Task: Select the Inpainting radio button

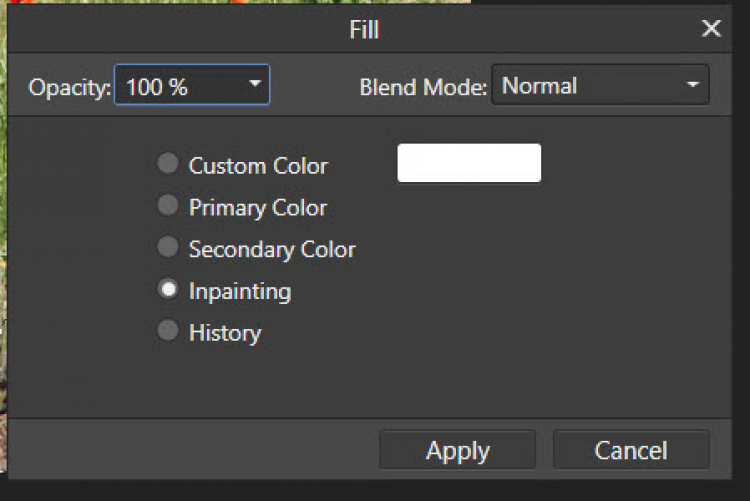Action: click(x=168, y=289)
